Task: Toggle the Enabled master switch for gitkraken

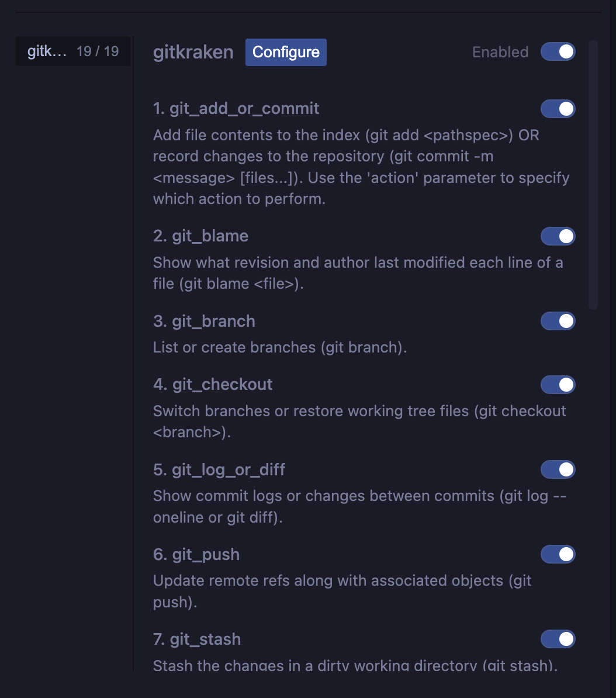Action: pos(558,51)
